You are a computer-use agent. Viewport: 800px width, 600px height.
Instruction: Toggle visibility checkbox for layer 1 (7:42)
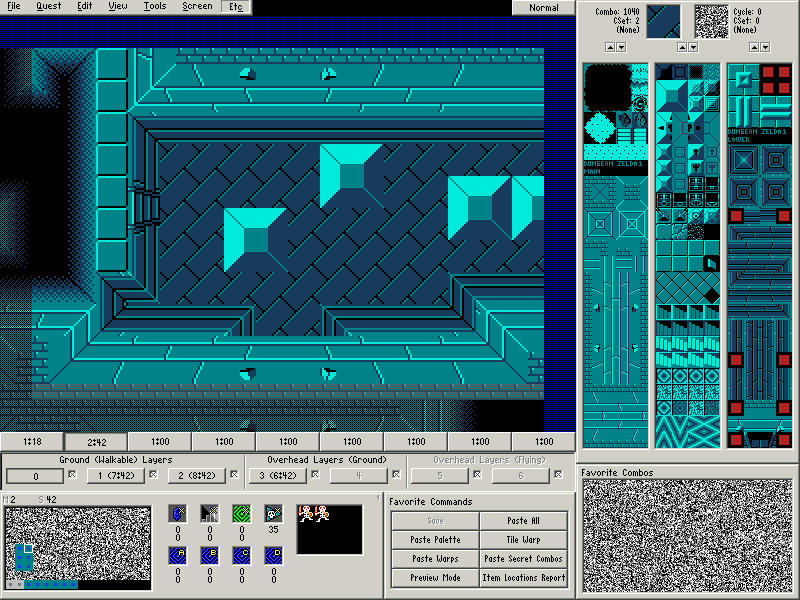153,474
